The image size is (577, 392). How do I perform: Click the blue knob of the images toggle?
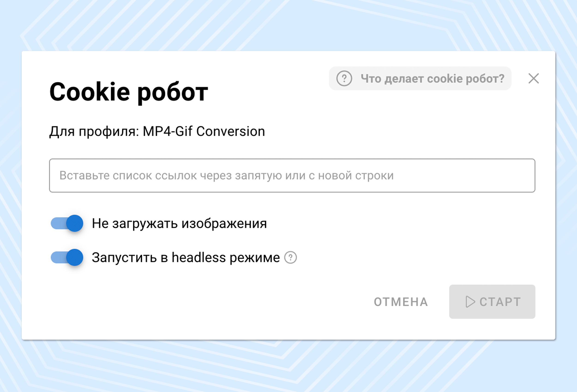(75, 223)
